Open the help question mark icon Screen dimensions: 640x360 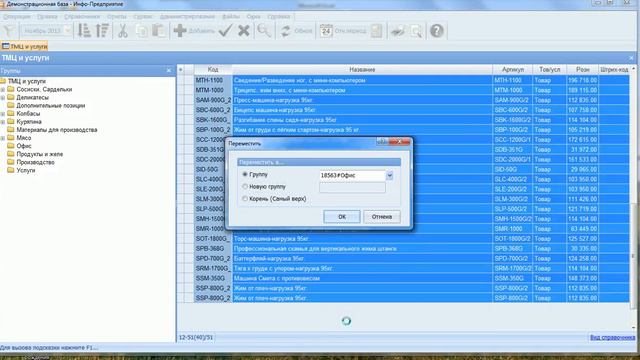(437, 31)
